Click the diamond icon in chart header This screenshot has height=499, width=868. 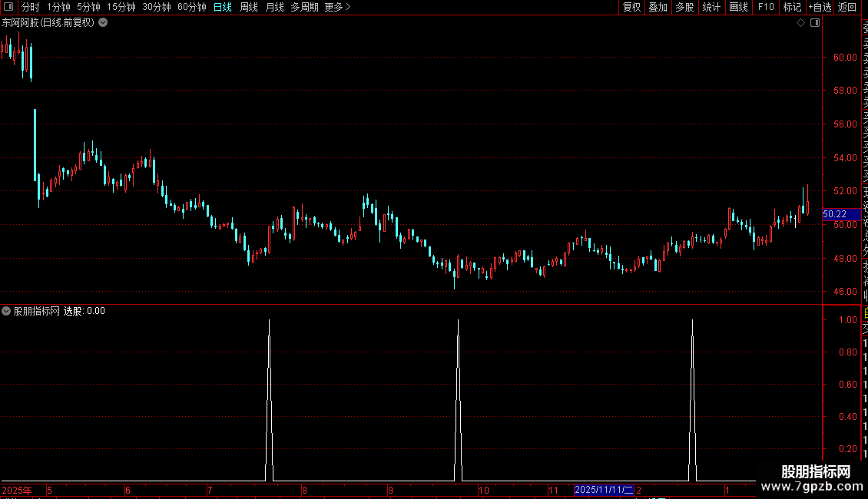[x=800, y=23]
